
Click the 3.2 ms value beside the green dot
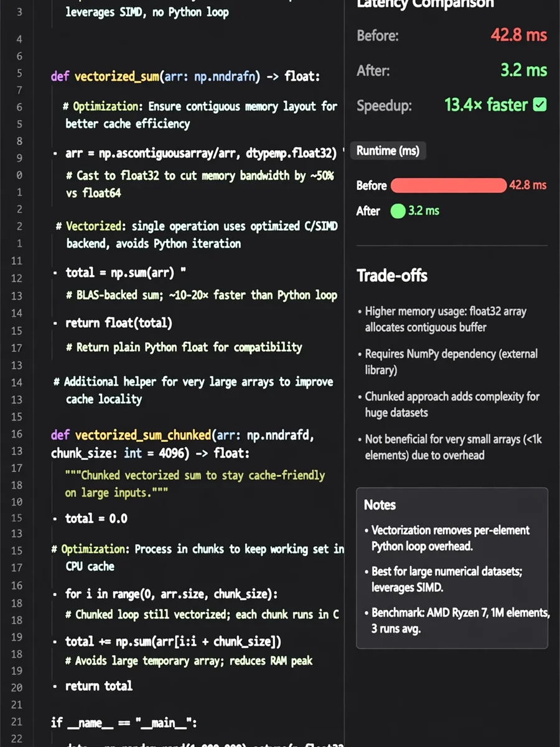click(424, 211)
